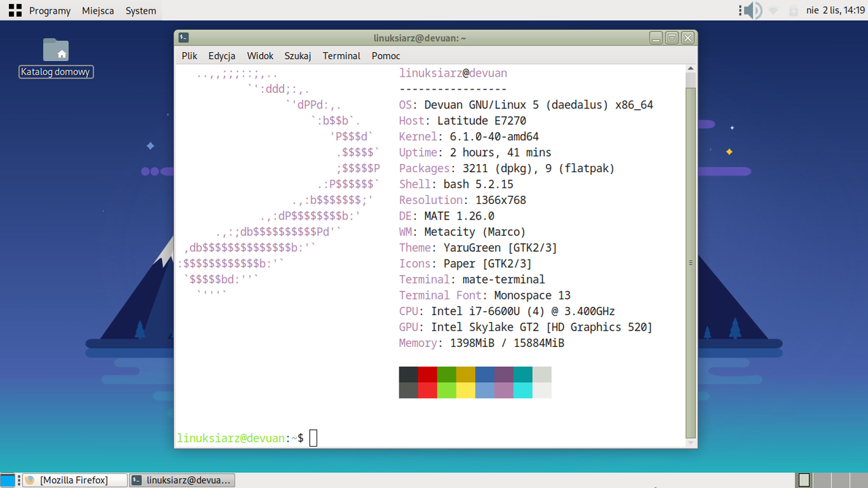Minimize the terminal window
Screen dimensions: 868x488
(x=656, y=38)
